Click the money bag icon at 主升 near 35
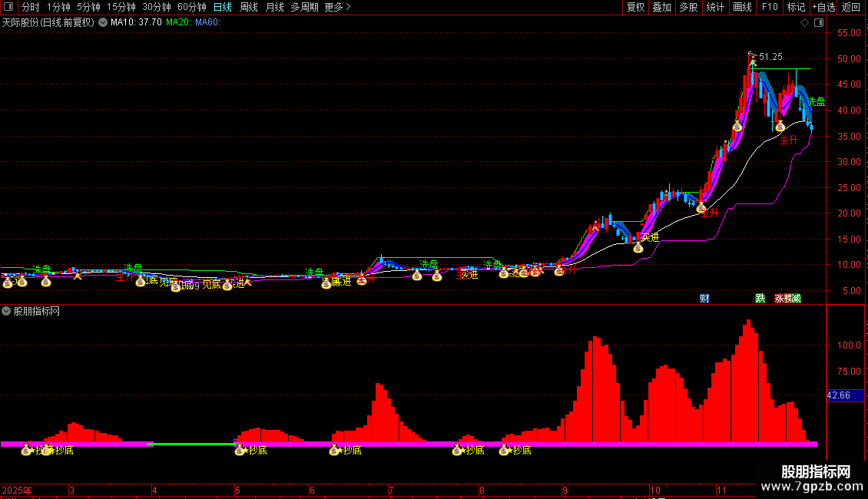Image resolution: width=868 pixels, height=499 pixels. coord(780,127)
